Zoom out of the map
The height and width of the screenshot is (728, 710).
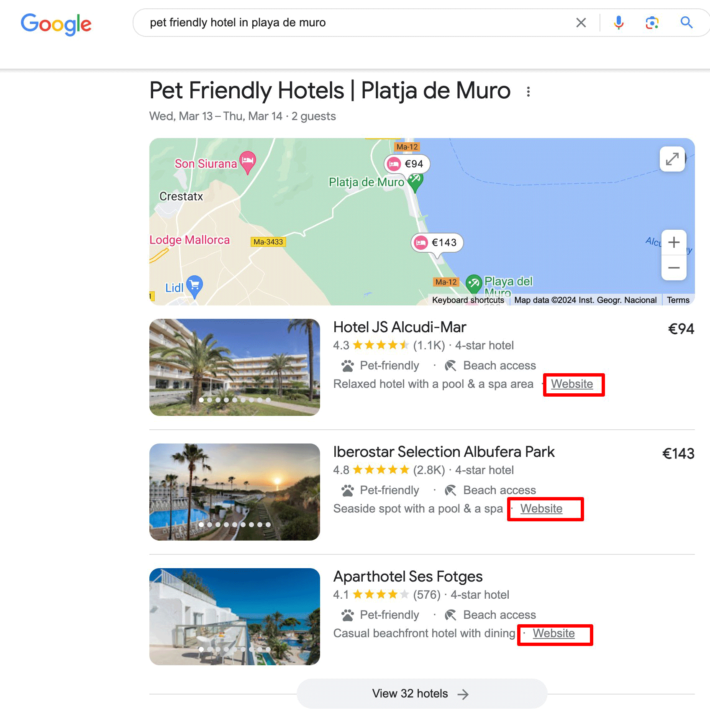click(674, 268)
